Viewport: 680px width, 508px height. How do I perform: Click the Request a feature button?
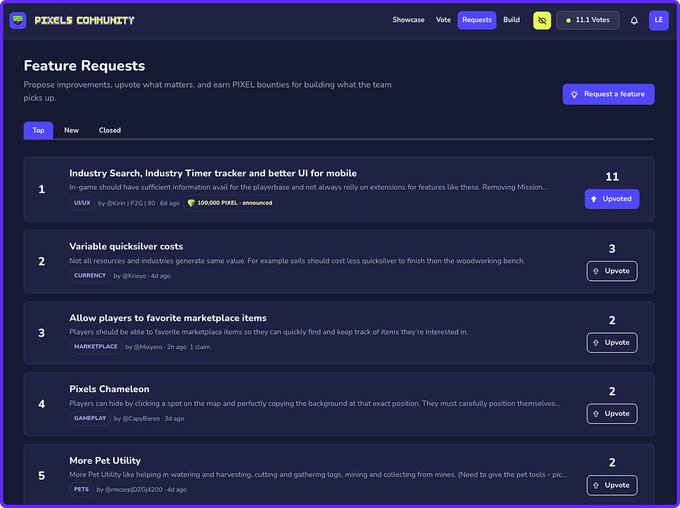(x=608, y=94)
